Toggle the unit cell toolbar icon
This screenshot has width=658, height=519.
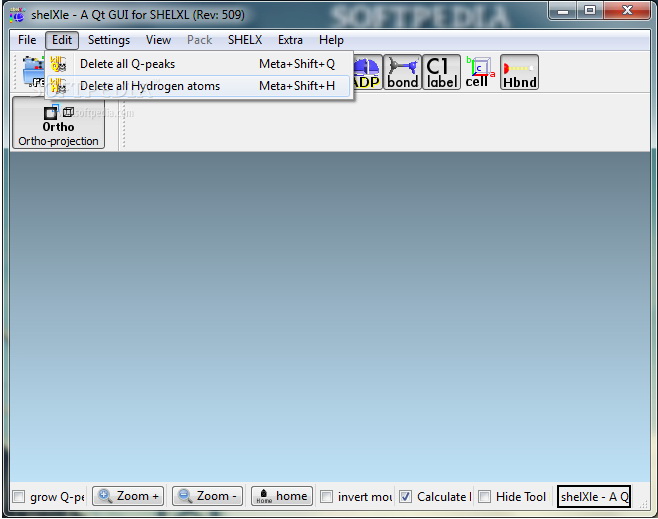(480, 72)
